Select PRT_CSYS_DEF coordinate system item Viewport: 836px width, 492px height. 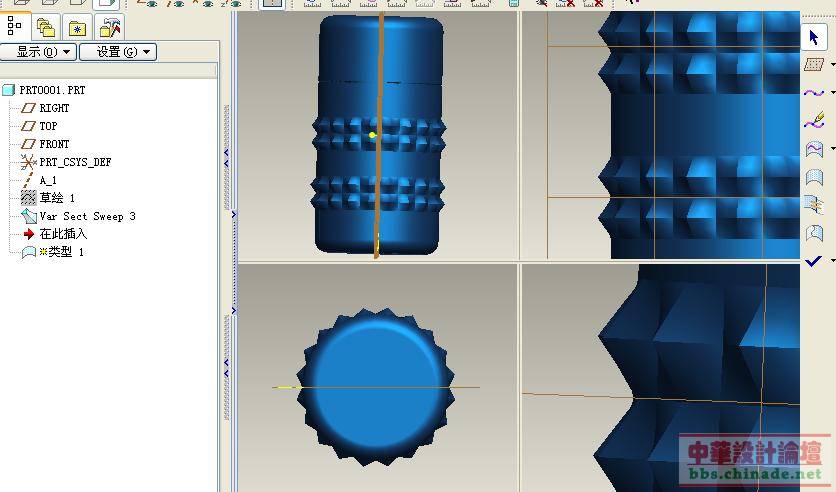coord(74,162)
